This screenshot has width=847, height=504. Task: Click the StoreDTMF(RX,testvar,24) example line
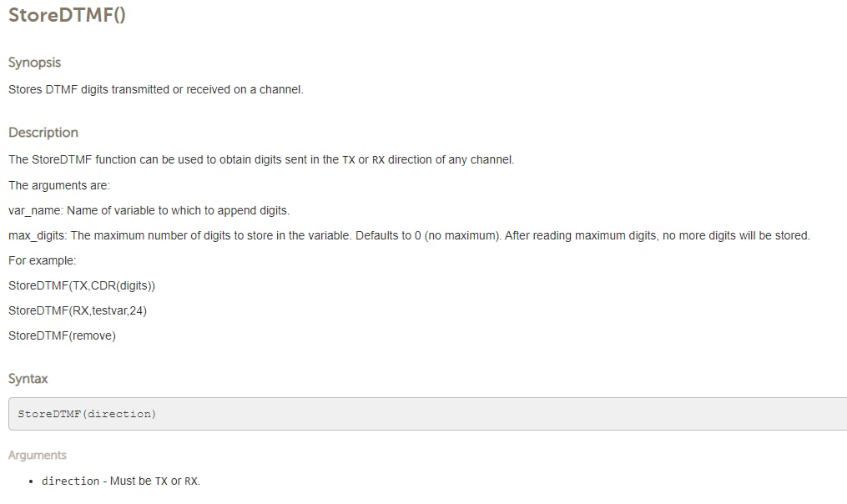pos(78,310)
